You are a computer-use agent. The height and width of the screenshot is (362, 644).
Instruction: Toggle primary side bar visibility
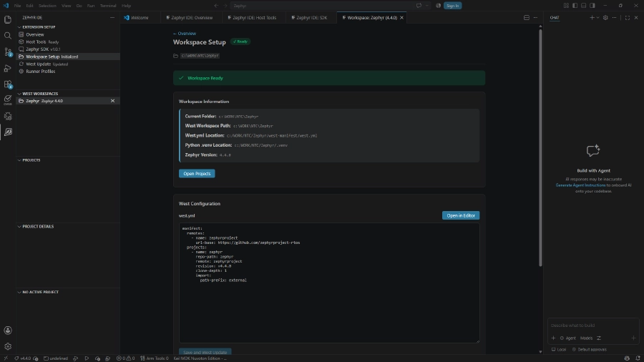point(575,6)
